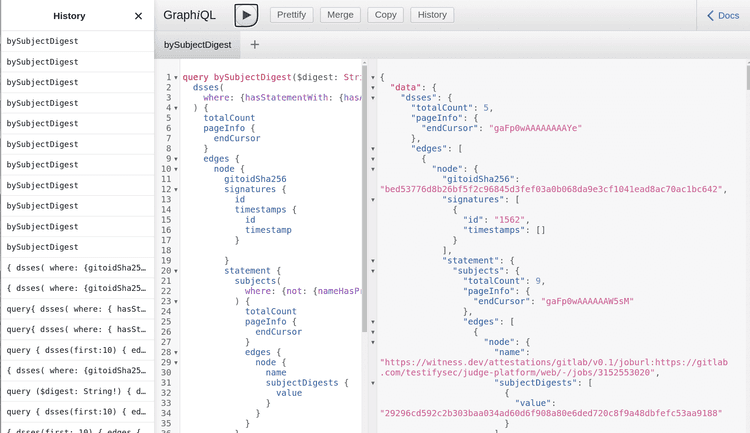The width and height of the screenshot is (750, 433).
Task: Click the Prettify button
Action: pos(291,15)
